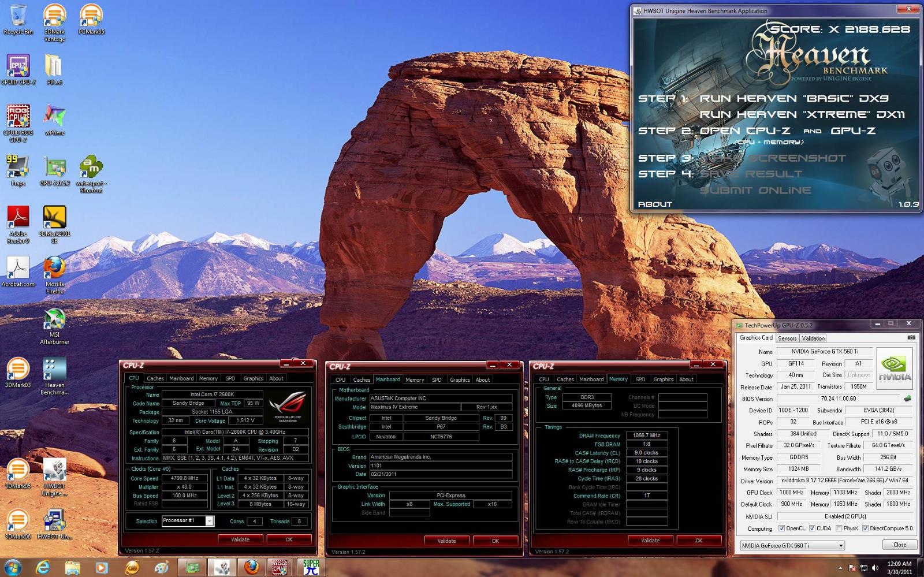
Task: Switch to SuperPi taskbar button
Action: [x=311, y=567]
